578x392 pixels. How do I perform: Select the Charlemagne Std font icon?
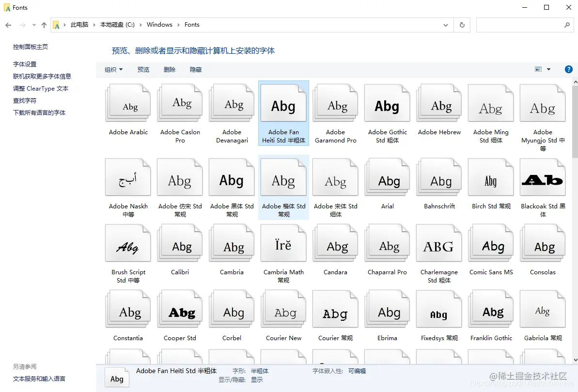pyautogui.click(x=439, y=243)
